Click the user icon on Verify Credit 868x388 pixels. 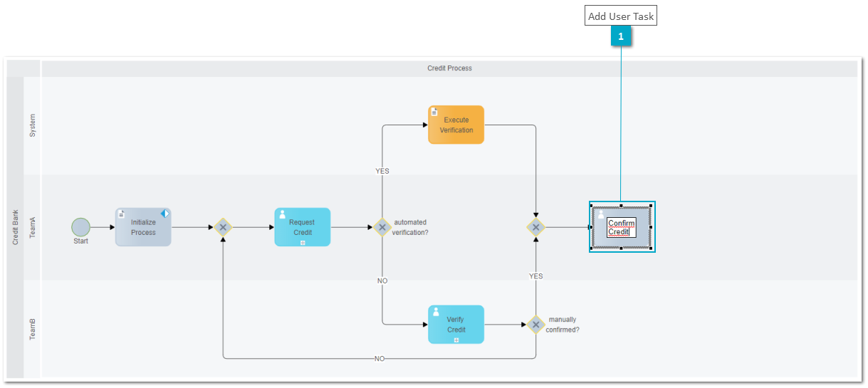pos(436,312)
